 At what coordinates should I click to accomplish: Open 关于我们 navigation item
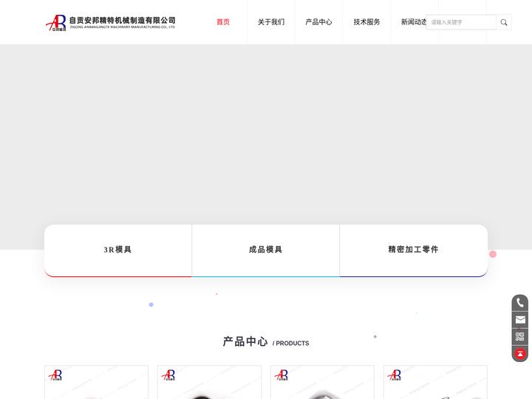click(x=270, y=22)
